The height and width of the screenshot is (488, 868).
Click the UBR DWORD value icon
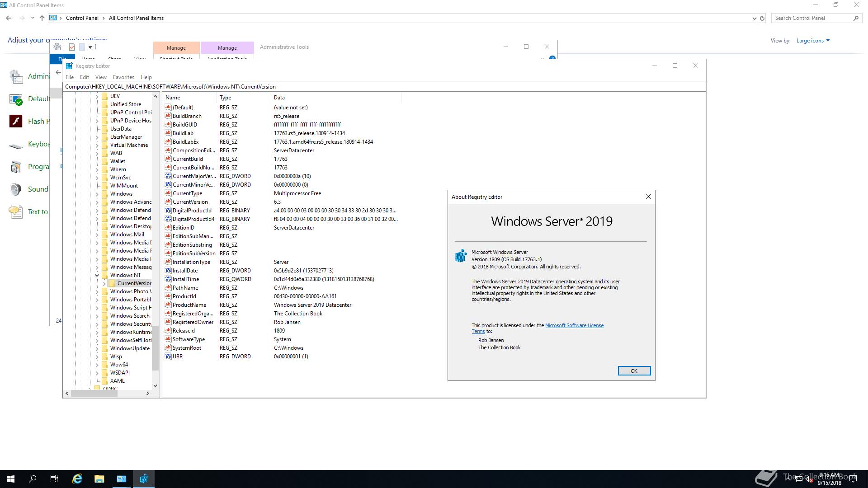click(x=168, y=356)
